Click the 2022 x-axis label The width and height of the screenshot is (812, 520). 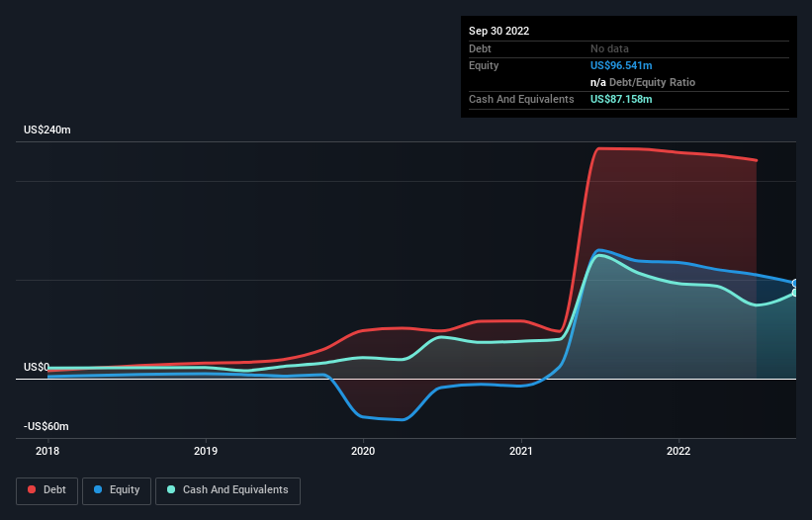tap(678, 451)
